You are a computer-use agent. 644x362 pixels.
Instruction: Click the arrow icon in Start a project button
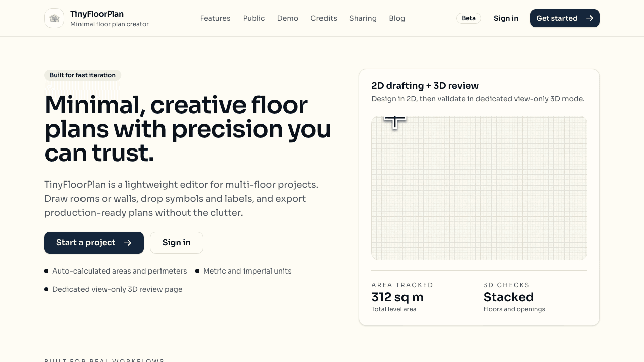click(129, 243)
